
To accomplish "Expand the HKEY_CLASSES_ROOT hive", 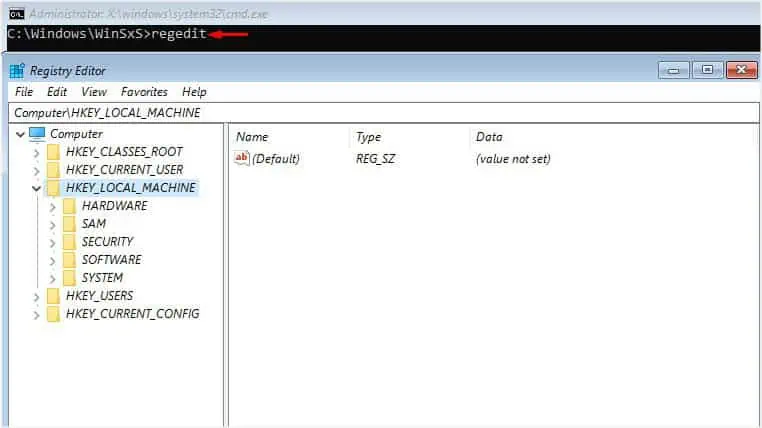I will [36, 153].
